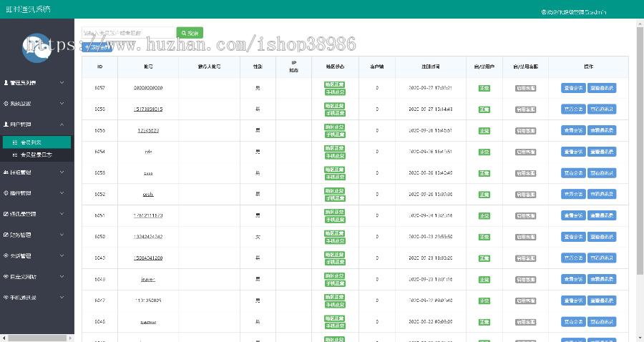Image resolution: width=644 pixels, height=342 pixels.
Task: Click the page vertical scrollbar thumb
Action: tap(640, 151)
